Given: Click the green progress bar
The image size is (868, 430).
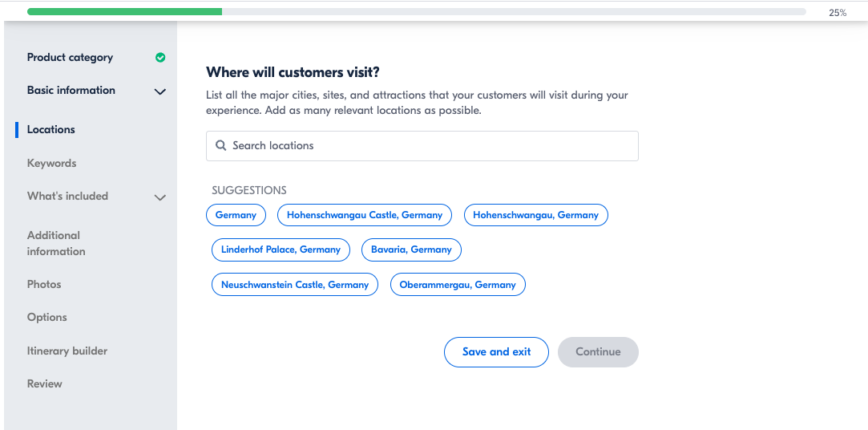Looking at the screenshot, I should coord(124,12).
